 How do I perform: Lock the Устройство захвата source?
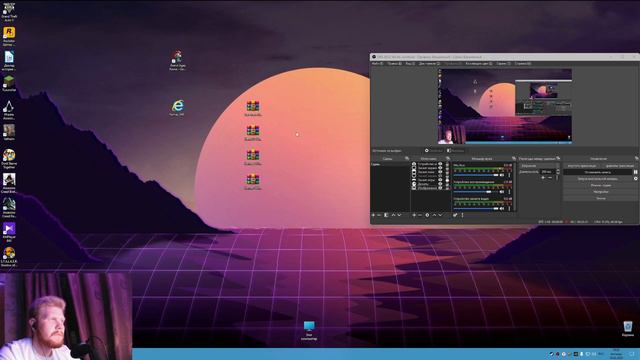pos(447,164)
